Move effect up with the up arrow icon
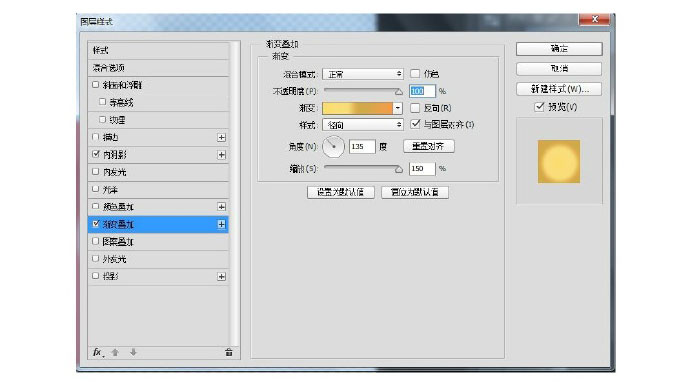Viewport: 690px width, 384px height. point(115,352)
